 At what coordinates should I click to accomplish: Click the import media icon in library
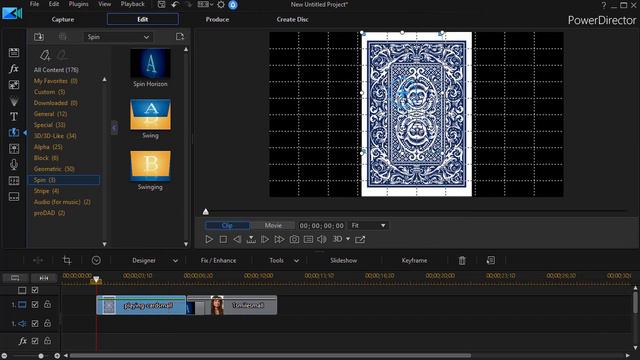(39, 37)
